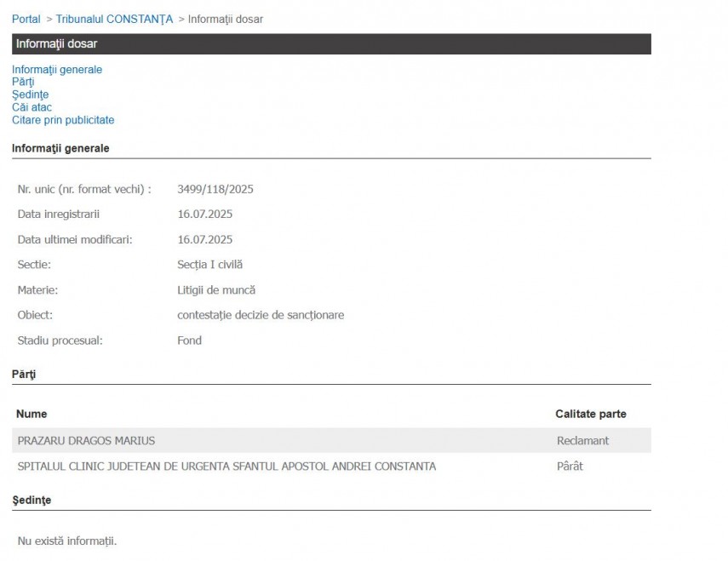The width and height of the screenshot is (728, 561).
Task: Open the Portal breadcrumb link
Action: click(x=26, y=19)
